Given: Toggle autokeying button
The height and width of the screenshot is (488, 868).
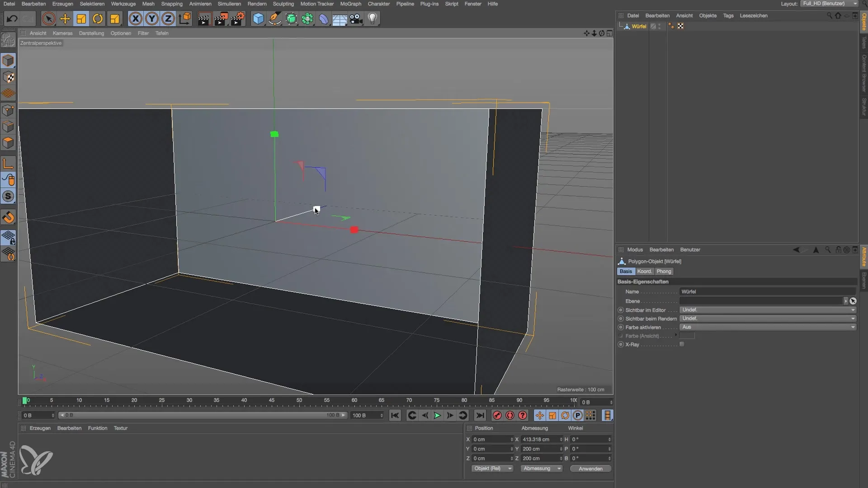Looking at the screenshot, I should [x=509, y=415].
